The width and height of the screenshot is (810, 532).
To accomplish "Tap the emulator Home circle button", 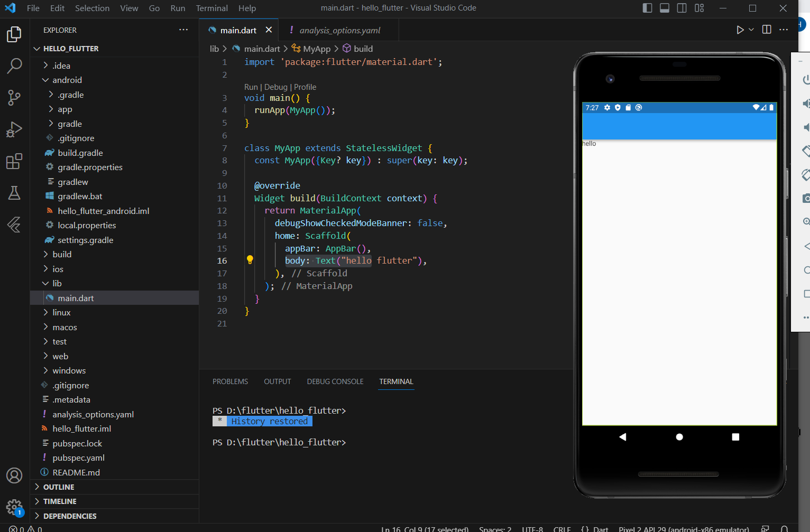I will [x=679, y=437].
